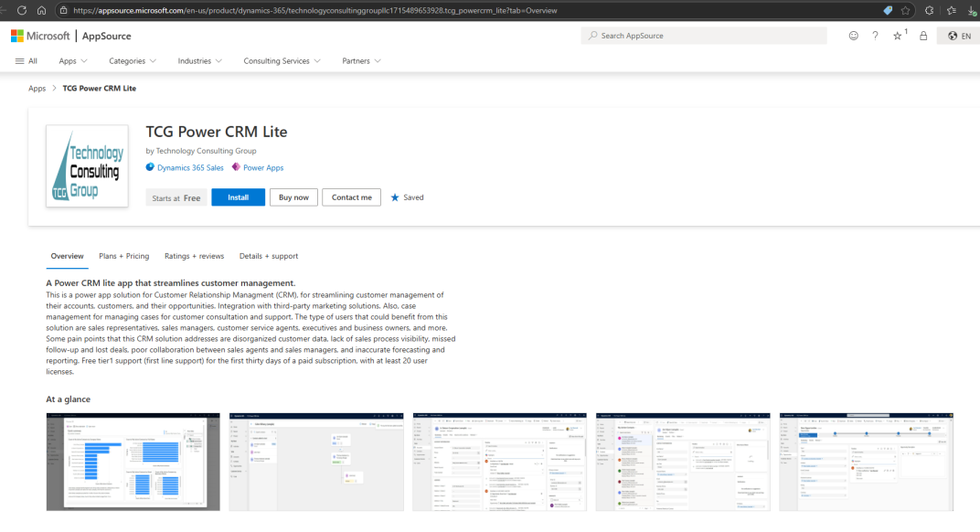
Task: Click the Buy now button
Action: click(x=293, y=197)
